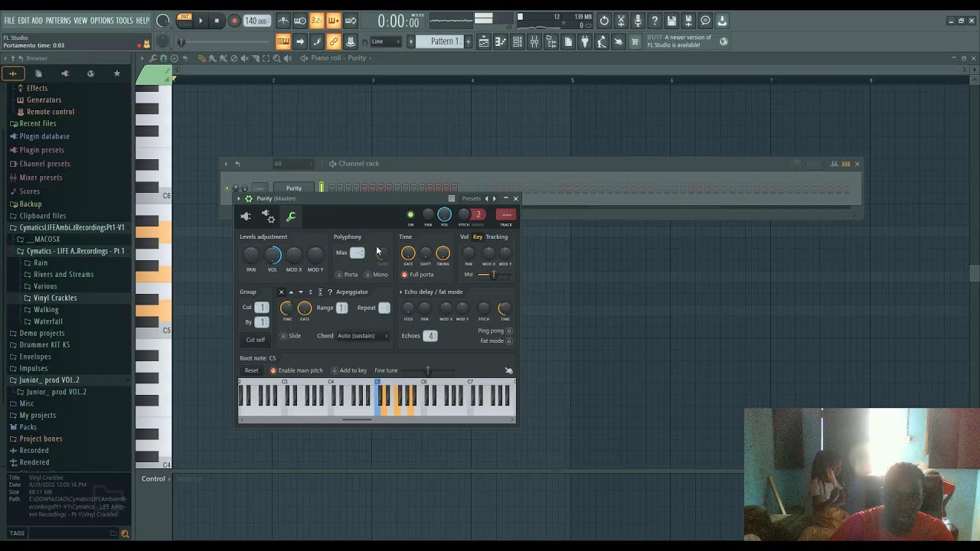Screen dimensions: 980x551
Task: Open Purity detached window menu icon
Action: click(x=452, y=198)
